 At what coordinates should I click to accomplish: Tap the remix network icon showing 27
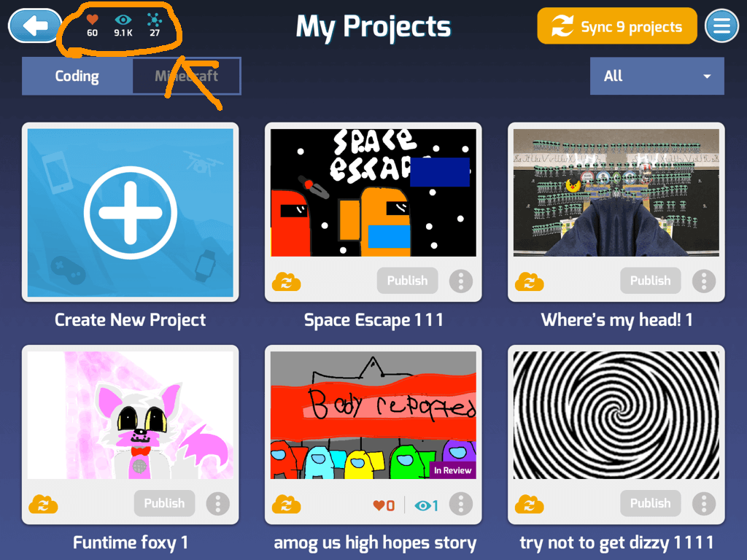point(155,26)
